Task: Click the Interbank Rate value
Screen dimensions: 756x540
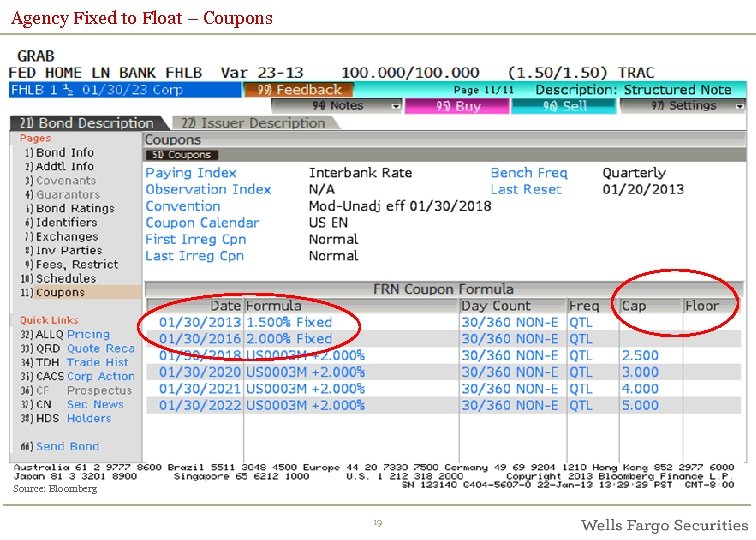Action: (x=360, y=173)
